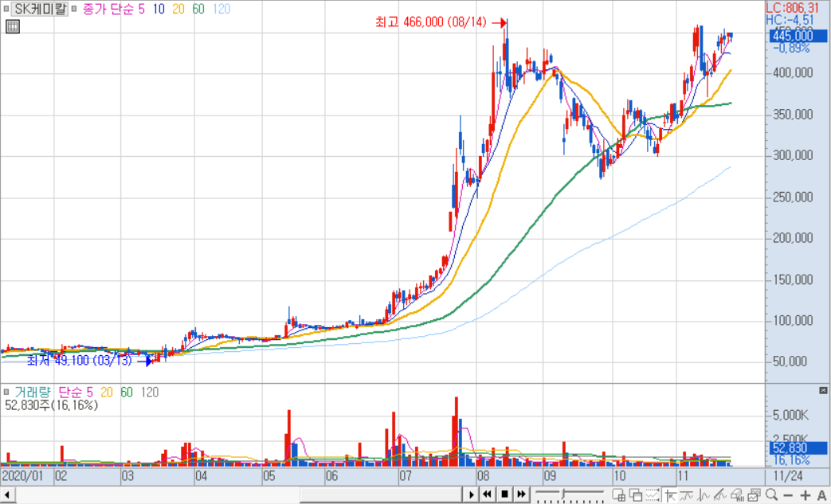
Task: Click the current price 445,000 tag
Action: click(798, 36)
